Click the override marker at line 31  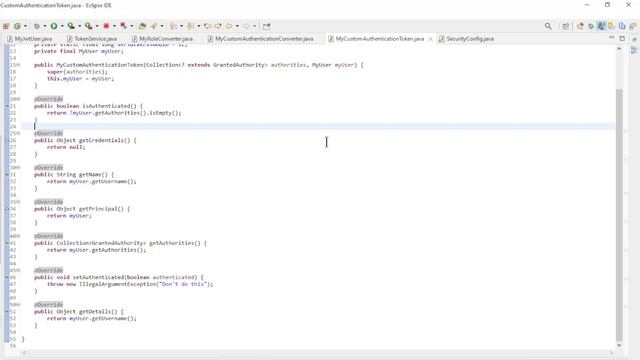pyautogui.click(x=7, y=175)
